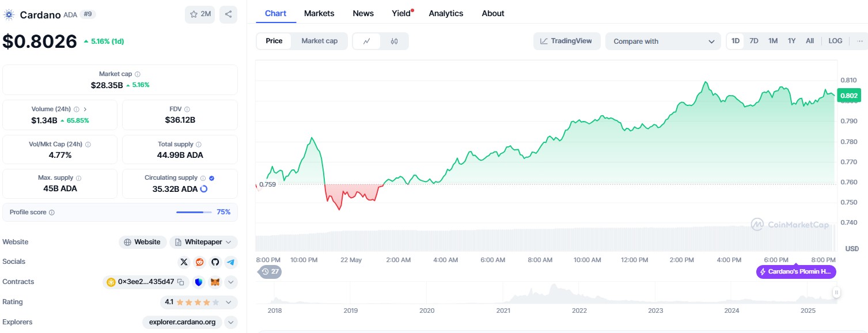Open the Compare with dropdown
Image resolution: width=868 pixels, height=333 pixels.
[x=662, y=41]
